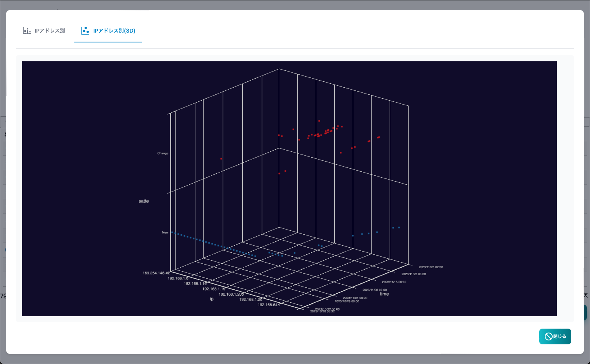Viewport: 590px width, 364px height.
Task: Click the 2023/11/08 00:00 time tick label
Action: pyautogui.click(x=374, y=290)
